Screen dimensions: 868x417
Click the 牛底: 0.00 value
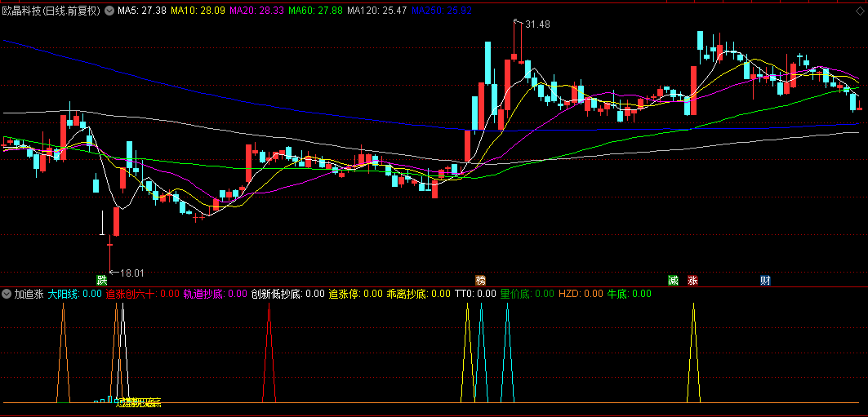click(630, 294)
